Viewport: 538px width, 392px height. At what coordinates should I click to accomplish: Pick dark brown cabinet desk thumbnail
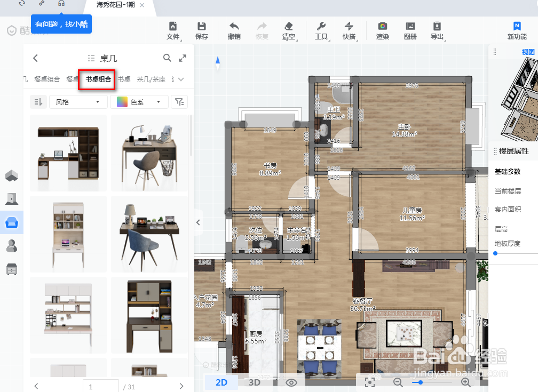pos(149,315)
